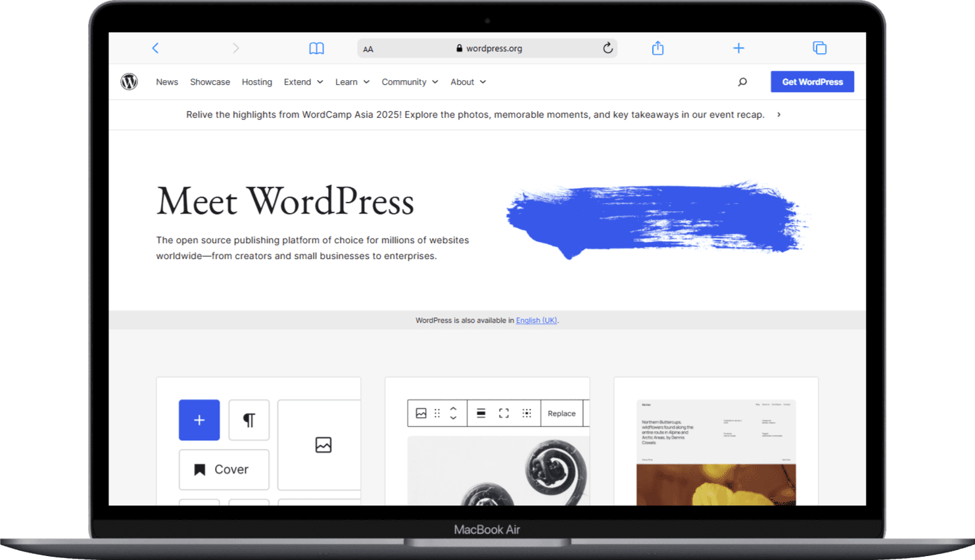Click the arrow after the WordCamp banner
The image size is (975, 560).
[x=779, y=114]
